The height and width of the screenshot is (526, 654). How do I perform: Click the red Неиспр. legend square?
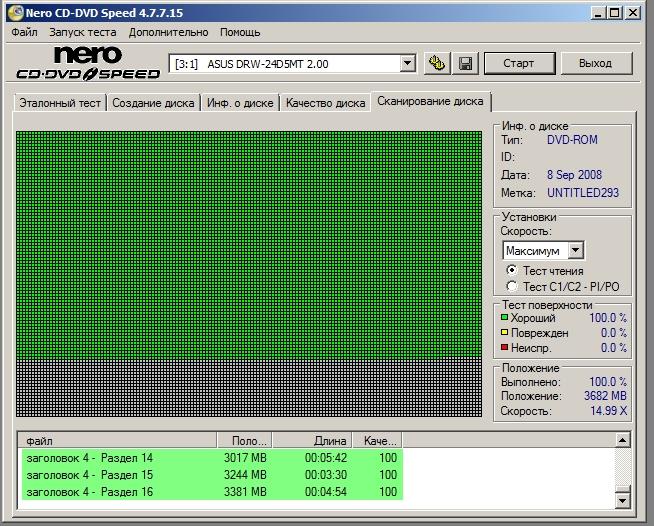(504, 347)
